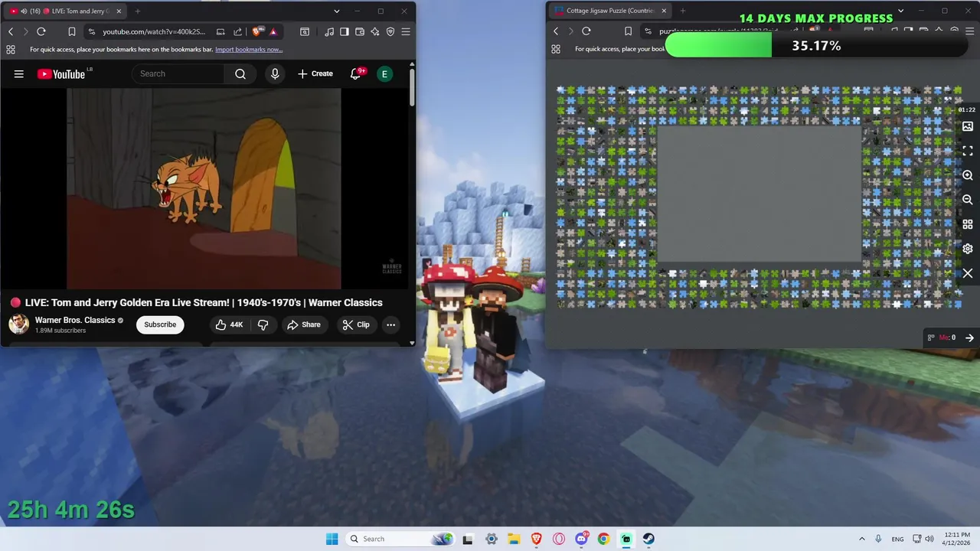Viewport: 980px width, 551px height.
Task: Open a new tab in YouTube window
Action: click(138, 11)
